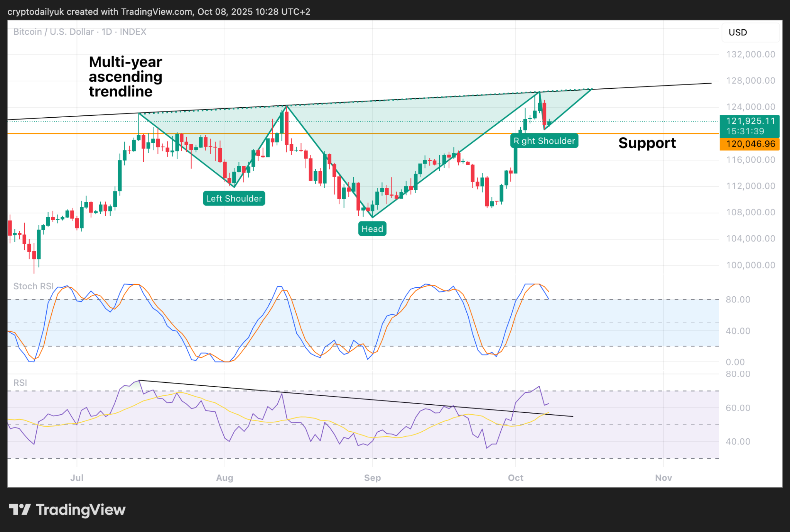
Task: Click the Oct marker on time axis
Action: [x=515, y=478]
